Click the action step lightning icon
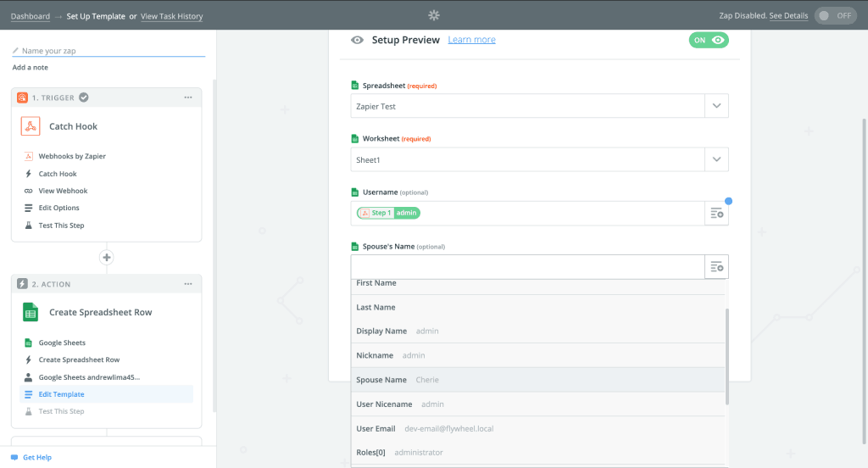 pyautogui.click(x=22, y=283)
